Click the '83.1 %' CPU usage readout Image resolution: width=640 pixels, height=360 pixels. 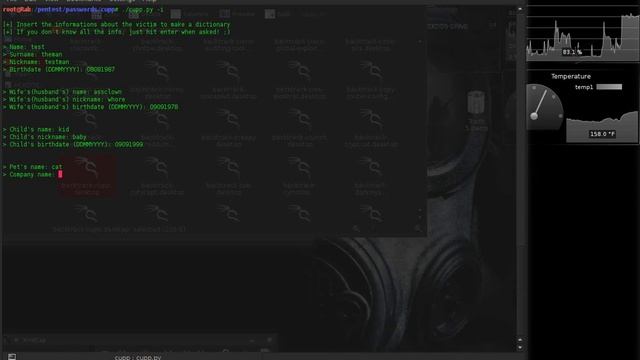(572, 52)
